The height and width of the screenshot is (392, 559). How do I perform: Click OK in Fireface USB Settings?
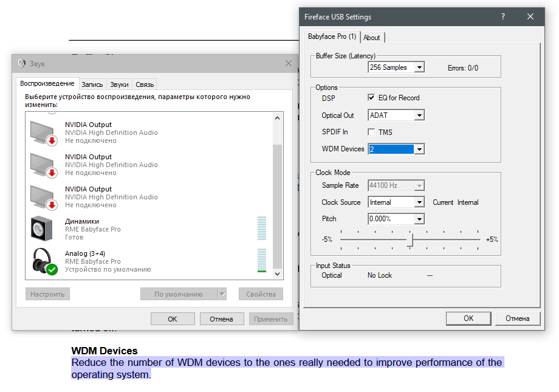click(x=468, y=318)
